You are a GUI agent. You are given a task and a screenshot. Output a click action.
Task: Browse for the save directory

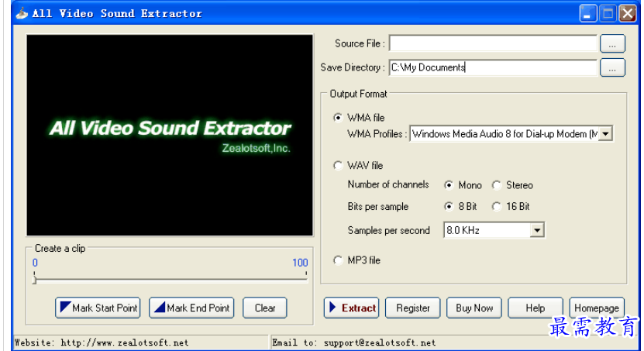click(x=612, y=67)
